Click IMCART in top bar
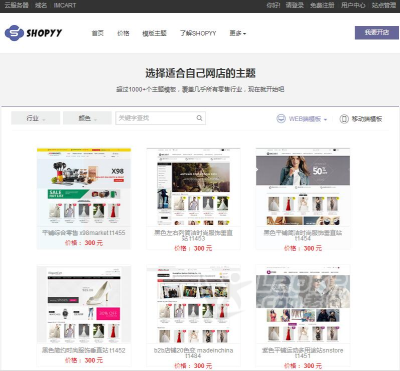The height and width of the screenshot is (371, 400). click(x=65, y=5)
